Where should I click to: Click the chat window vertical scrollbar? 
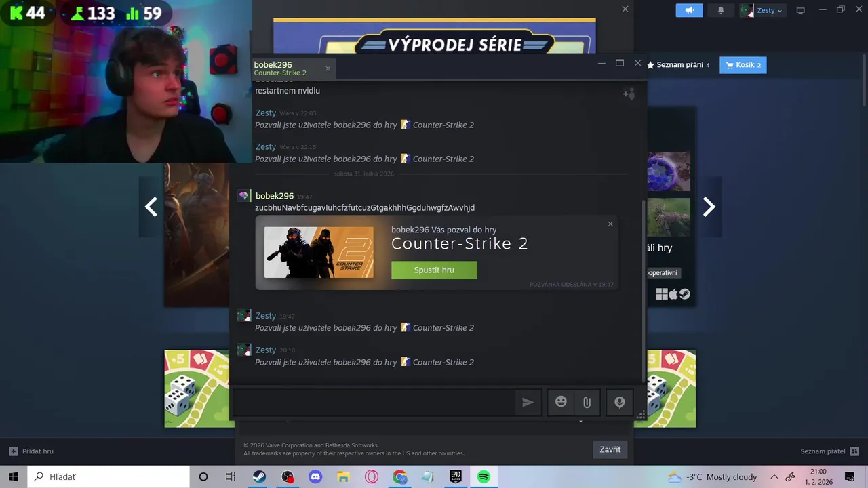pos(644,291)
